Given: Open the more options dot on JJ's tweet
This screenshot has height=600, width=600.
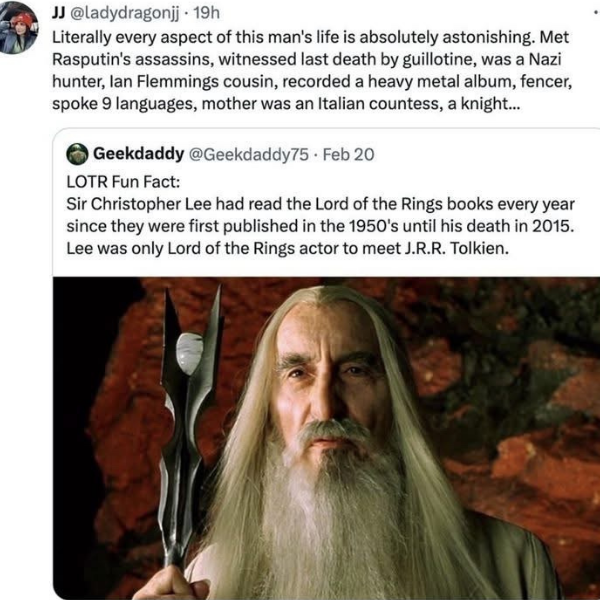Looking at the screenshot, I should click(x=597, y=13).
